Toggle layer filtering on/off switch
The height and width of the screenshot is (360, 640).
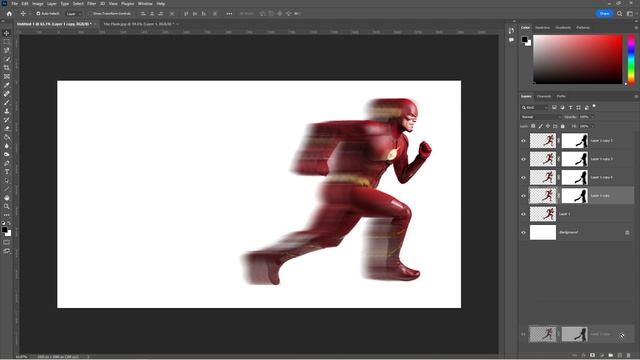click(594, 107)
